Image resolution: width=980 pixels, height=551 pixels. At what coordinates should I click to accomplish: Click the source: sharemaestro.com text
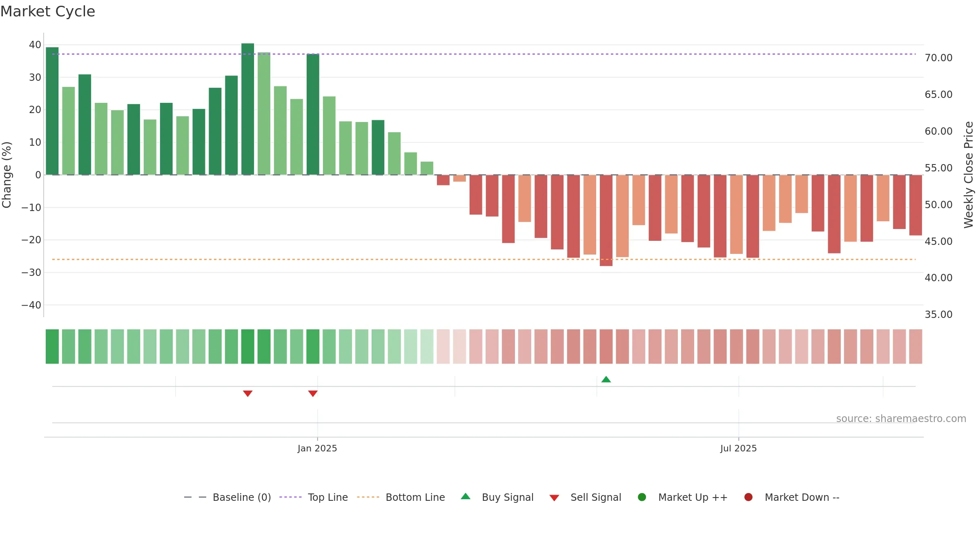click(x=901, y=419)
